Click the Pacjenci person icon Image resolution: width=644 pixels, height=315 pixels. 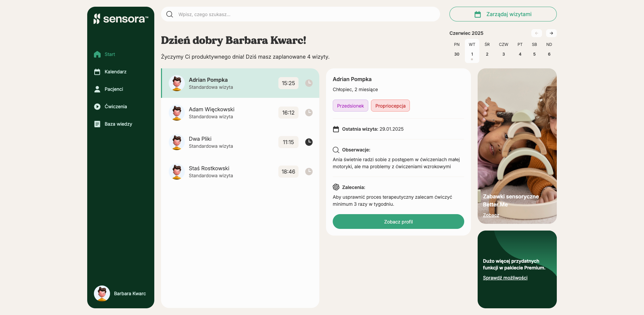tap(97, 89)
